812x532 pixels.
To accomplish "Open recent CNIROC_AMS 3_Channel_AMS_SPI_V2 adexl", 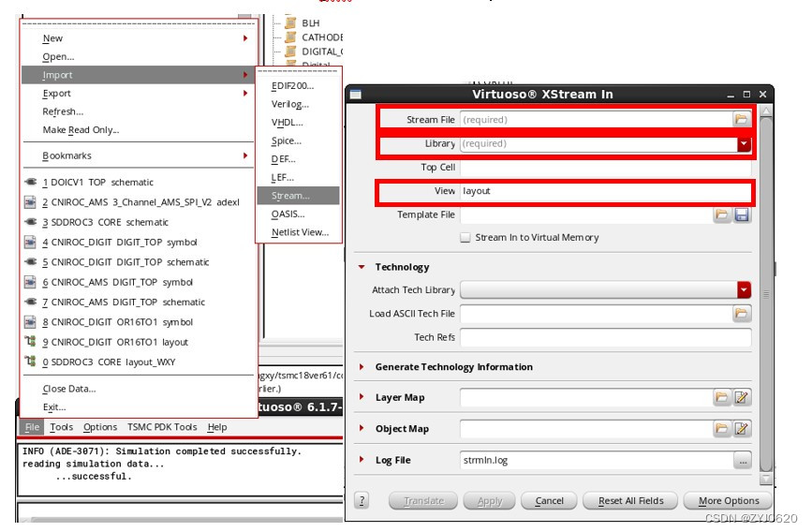I will pyautogui.click(x=138, y=202).
